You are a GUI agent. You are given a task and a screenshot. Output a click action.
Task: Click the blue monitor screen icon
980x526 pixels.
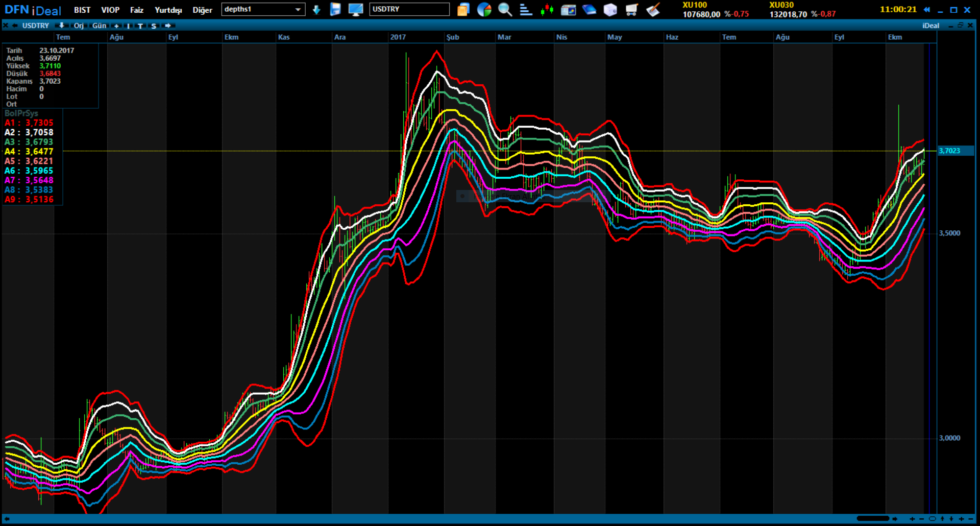(355, 9)
